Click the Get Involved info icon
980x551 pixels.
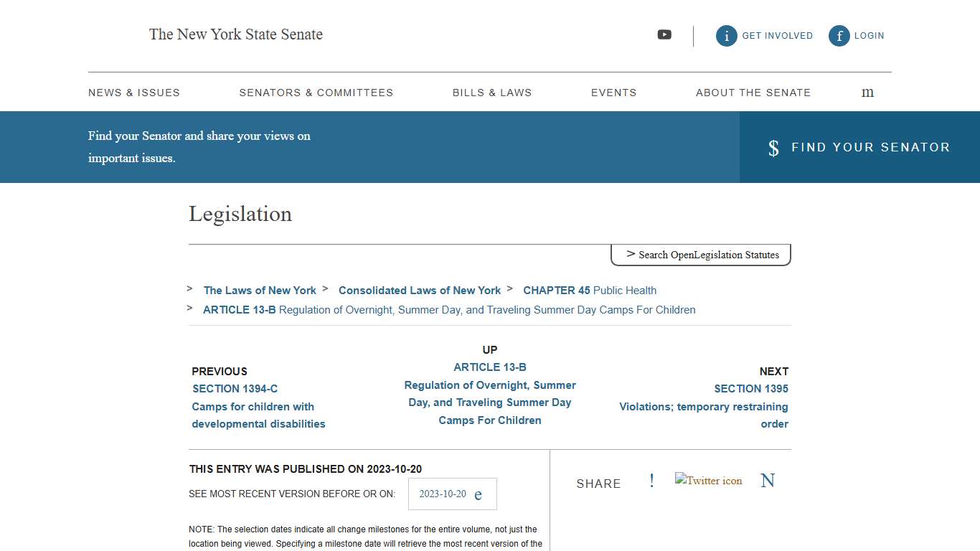pyautogui.click(x=726, y=35)
